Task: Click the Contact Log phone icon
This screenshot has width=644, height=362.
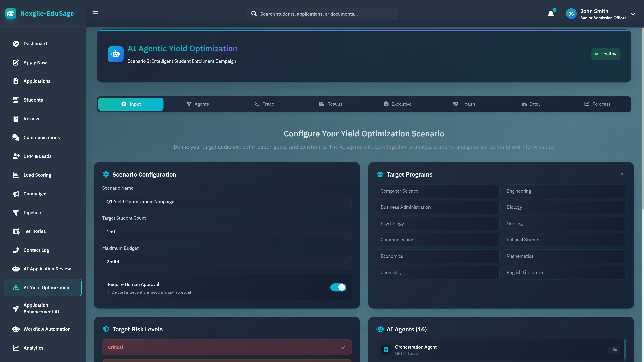Action: pos(16,250)
